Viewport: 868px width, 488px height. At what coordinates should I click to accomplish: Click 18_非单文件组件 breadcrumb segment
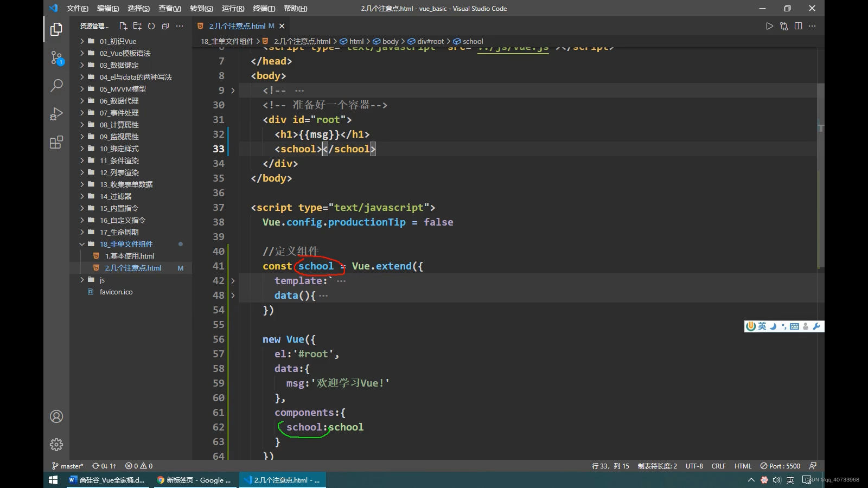(x=227, y=41)
